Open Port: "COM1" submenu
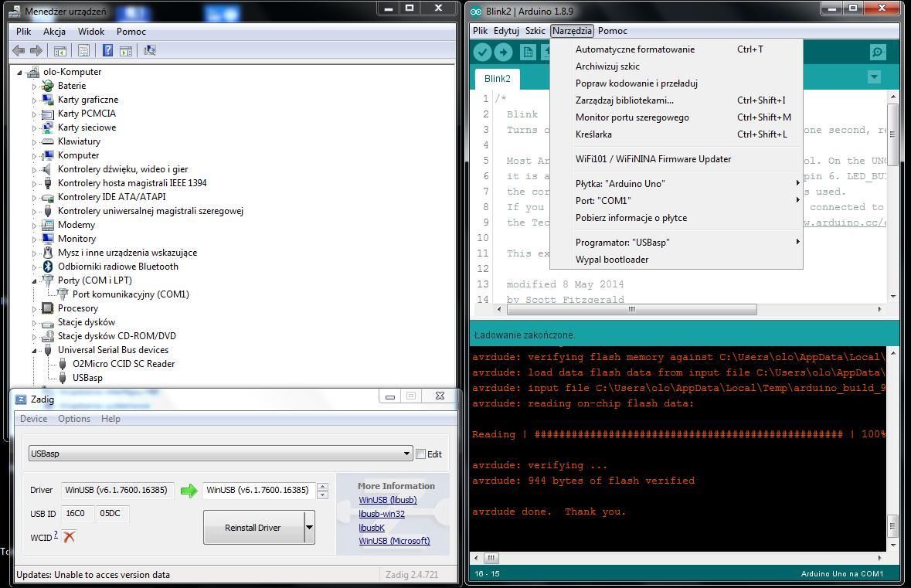The height and width of the screenshot is (588, 911). [676, 200]
